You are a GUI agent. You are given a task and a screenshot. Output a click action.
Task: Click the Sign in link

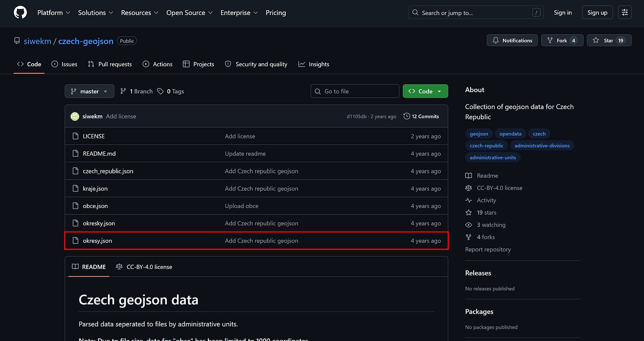(x=563, y=12)
